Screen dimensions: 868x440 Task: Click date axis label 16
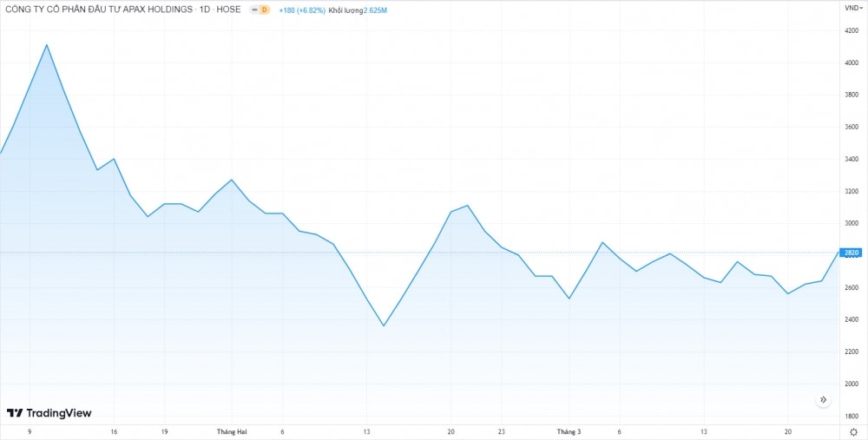coord(114,431)
